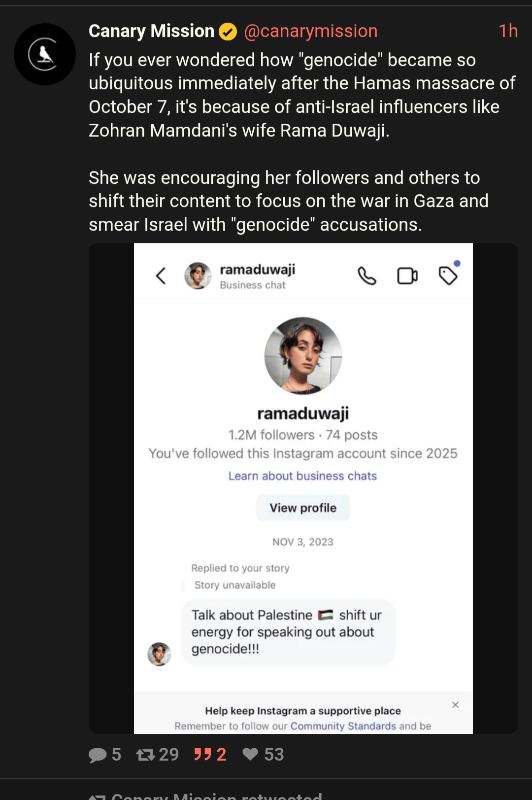Open Learn about business chats link

[302, 476]
